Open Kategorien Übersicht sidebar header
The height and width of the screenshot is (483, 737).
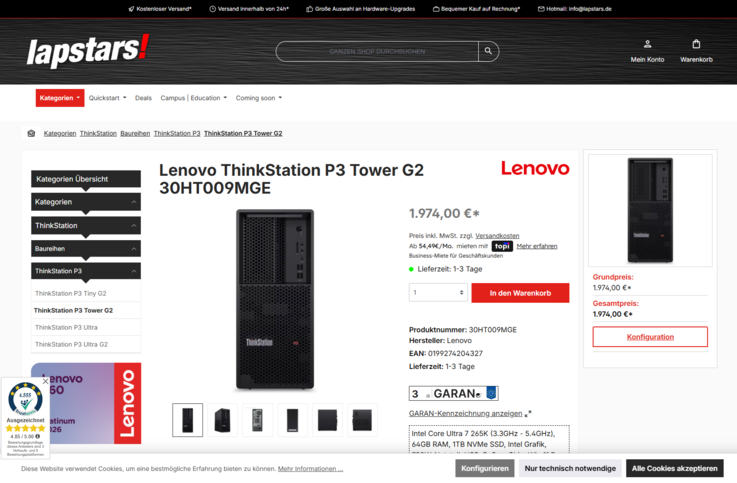pos(86,179)
